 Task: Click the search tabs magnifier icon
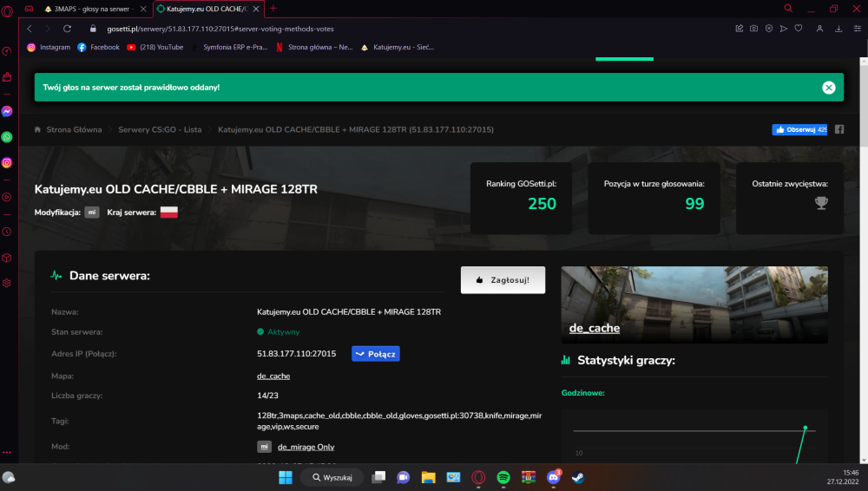(x=788, y=9)
